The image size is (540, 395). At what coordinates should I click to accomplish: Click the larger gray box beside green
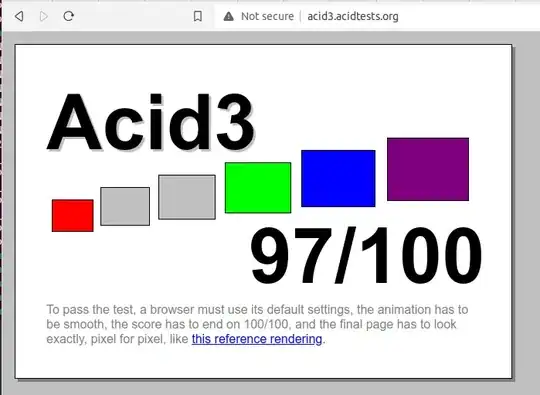coord(187,197)
